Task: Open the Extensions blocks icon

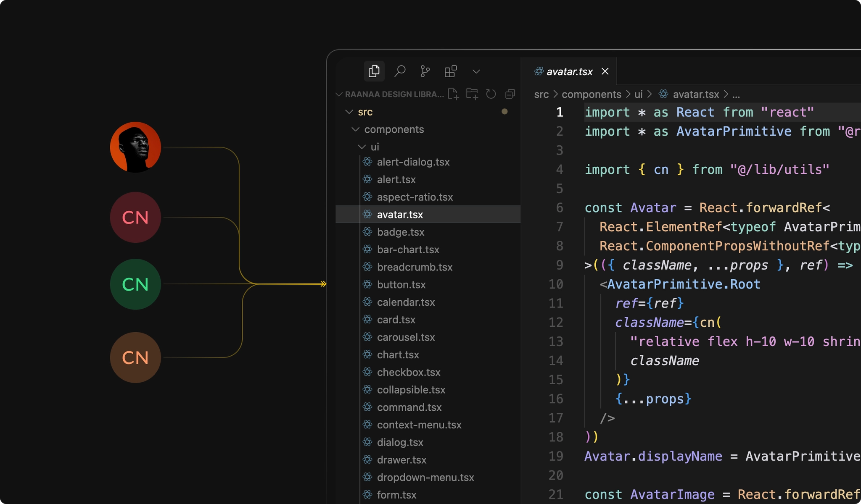Action: tap(451, 71)
